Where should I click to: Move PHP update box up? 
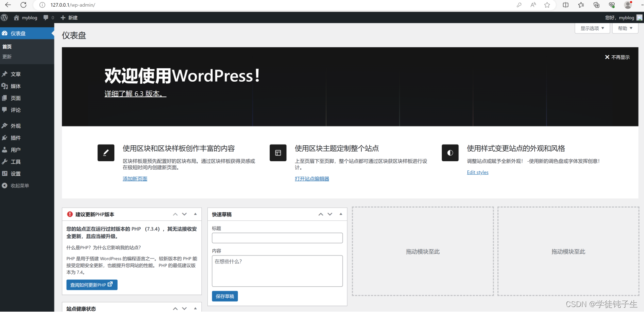tap(175, 214)
